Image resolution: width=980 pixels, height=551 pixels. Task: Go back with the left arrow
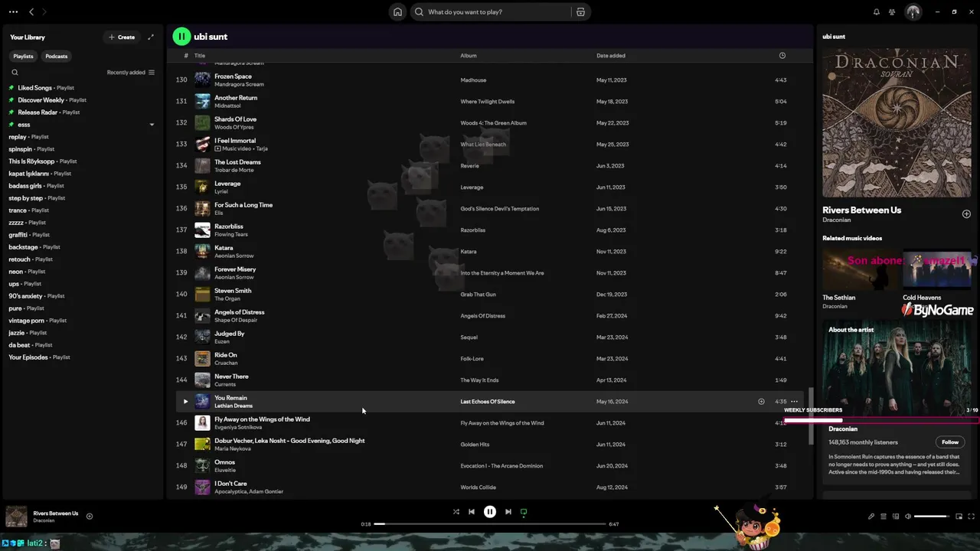[31, 11]
